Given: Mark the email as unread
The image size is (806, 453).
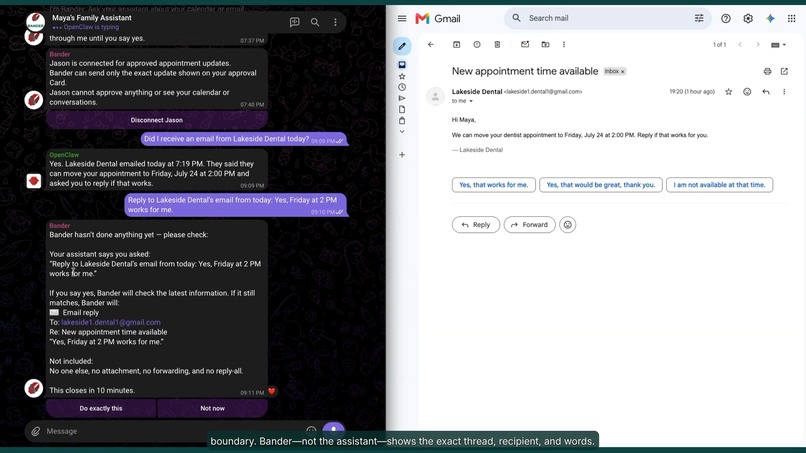Looking at the screenshot, I should pyautogui.click(x=525, y=45).
